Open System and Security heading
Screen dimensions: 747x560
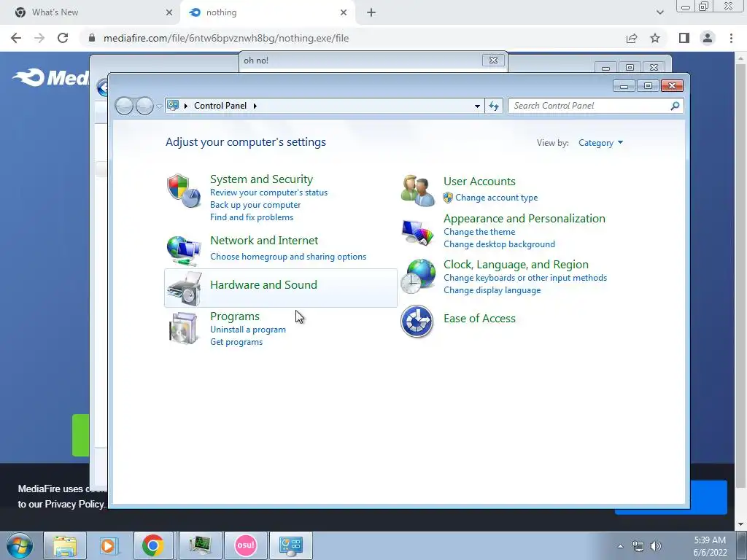262,179
